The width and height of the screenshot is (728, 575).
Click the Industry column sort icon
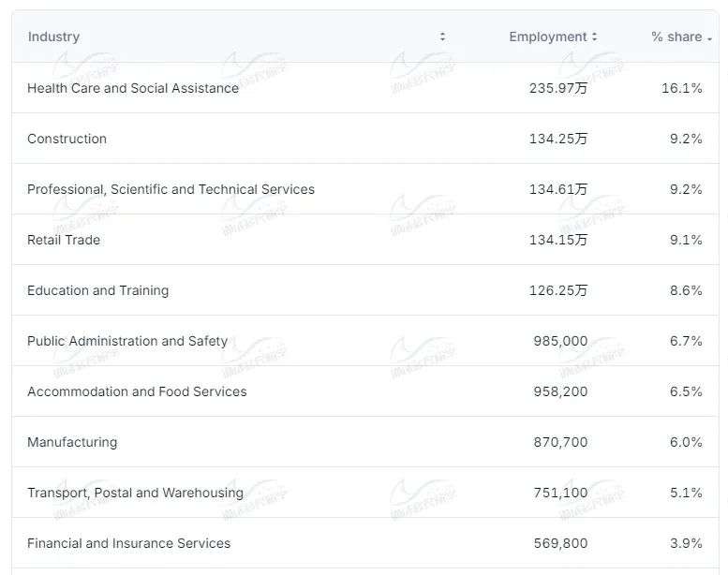click(x=442, y=37)
